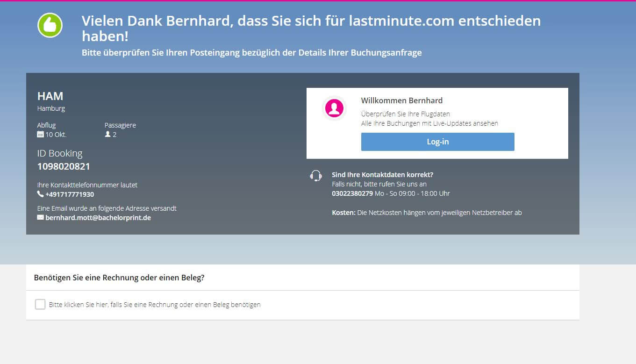Click the 'Bitte klicken Sie hier' checkbox label
Viewport: 636px width, 364px height.
coord(155,305)
